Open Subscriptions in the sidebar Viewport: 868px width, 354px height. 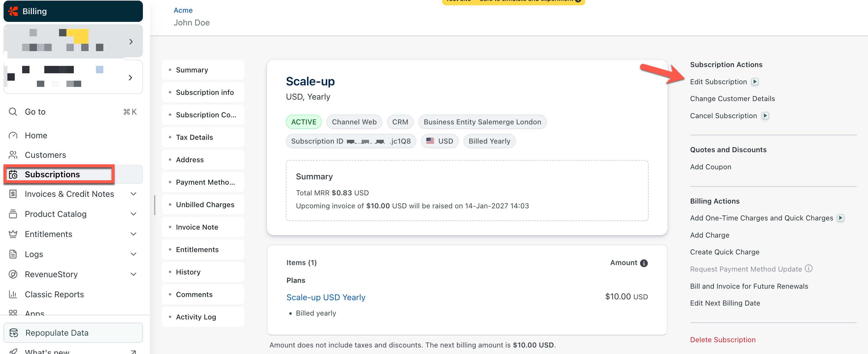pyautogui.click(x=52, y=174)
